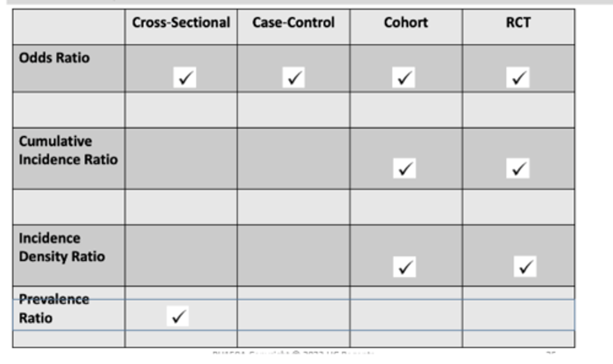Image resolution: width=613 pixels, height=364 pixels.
Task: Click the Incidence Density Ratio row label
Action: (62, 247)
